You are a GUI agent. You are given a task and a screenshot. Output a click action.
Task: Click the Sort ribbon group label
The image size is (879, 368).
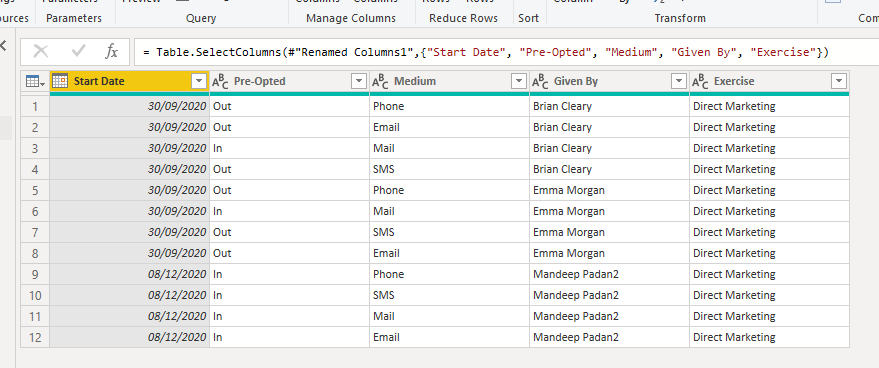coord(528,19)
